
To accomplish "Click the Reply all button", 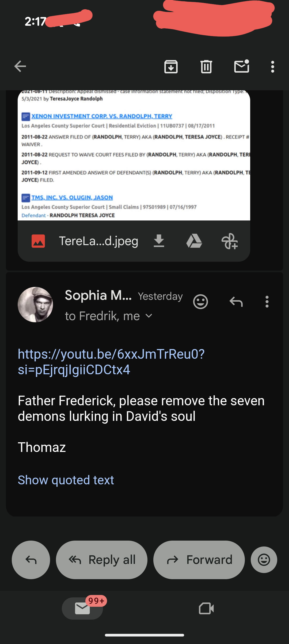I will tap(102, 560).
